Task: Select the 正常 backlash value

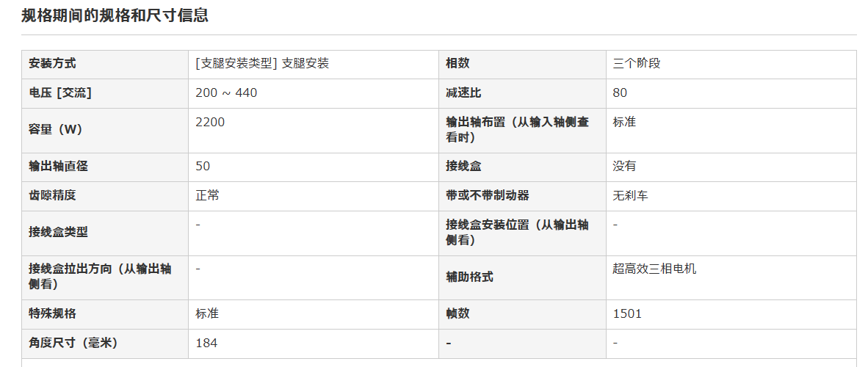Action: point(207,195)
